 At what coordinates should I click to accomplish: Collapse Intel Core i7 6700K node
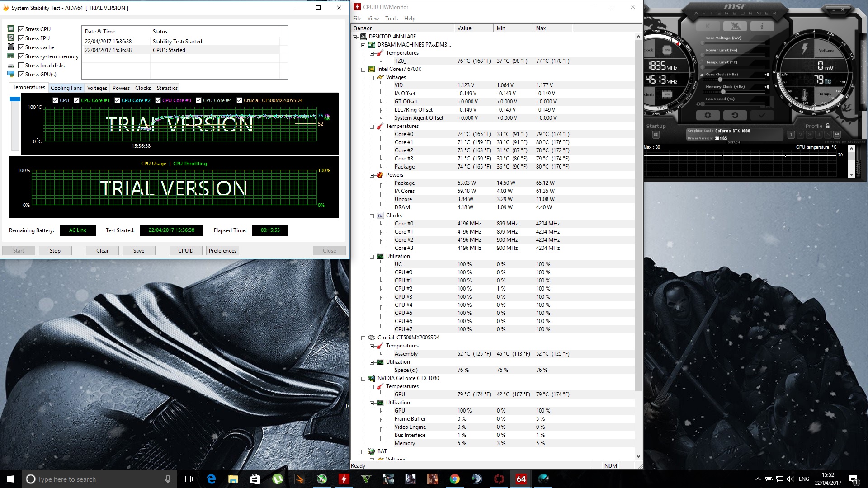363,69
